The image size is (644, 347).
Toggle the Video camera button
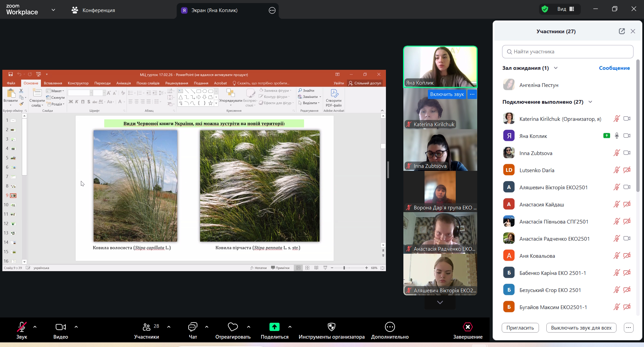click(x=61, y=327)
